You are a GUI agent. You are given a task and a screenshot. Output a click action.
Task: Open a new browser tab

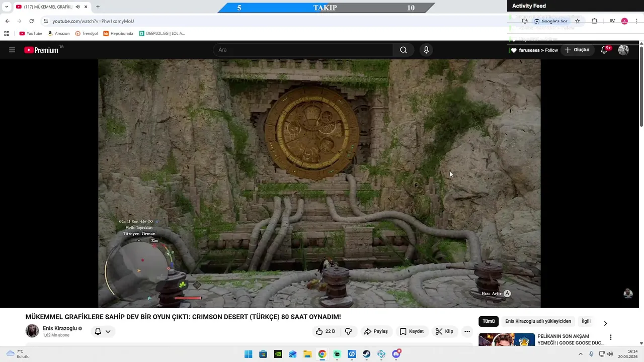[x=98, y=7]
